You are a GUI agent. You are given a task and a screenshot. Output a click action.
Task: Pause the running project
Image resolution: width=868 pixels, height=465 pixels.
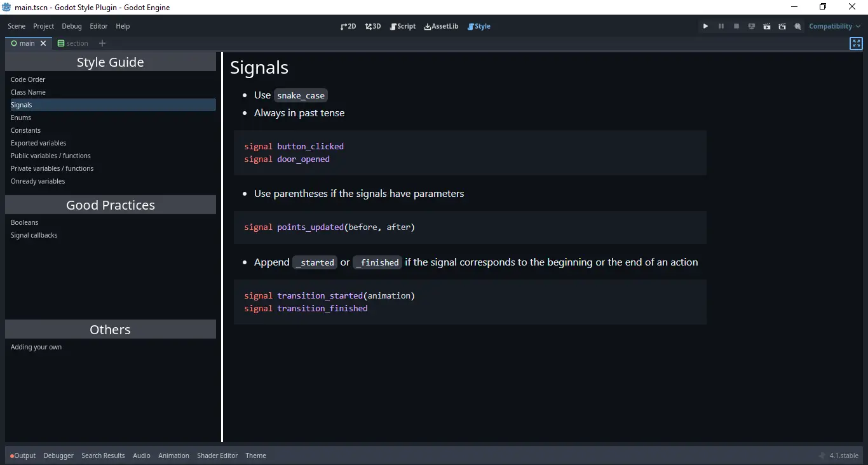[721, 26]
